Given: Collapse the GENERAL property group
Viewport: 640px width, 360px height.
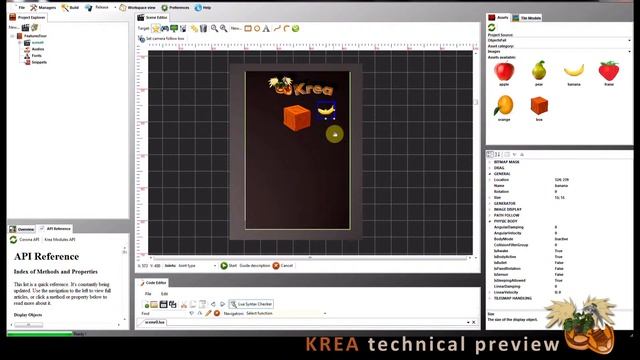Looking at the screenshot, I should click(x=490, y=174).
